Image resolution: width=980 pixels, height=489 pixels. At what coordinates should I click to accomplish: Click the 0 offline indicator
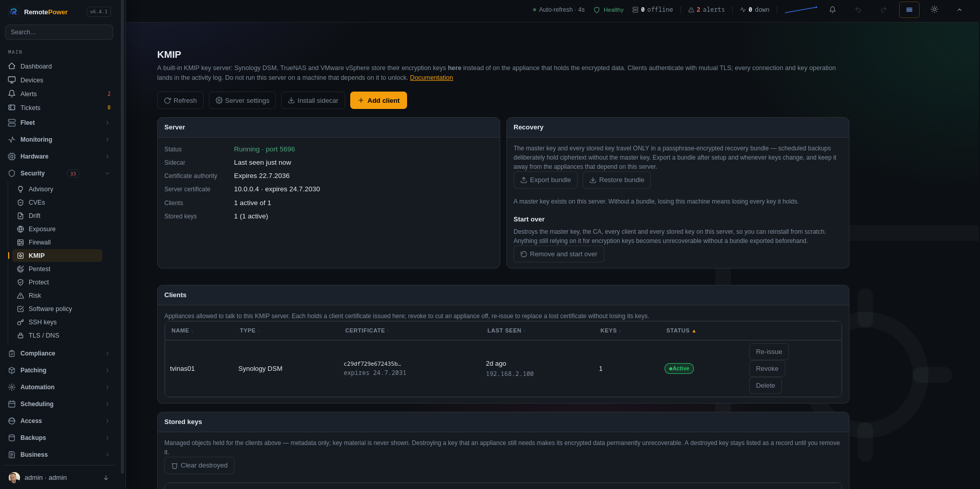[652, 10]
